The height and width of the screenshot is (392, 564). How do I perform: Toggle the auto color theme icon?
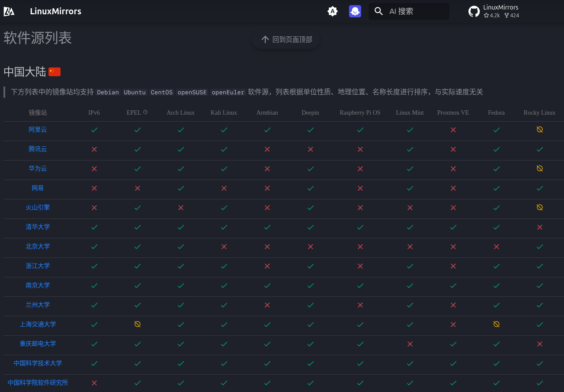pyautogui.click(x=332, y=11)
